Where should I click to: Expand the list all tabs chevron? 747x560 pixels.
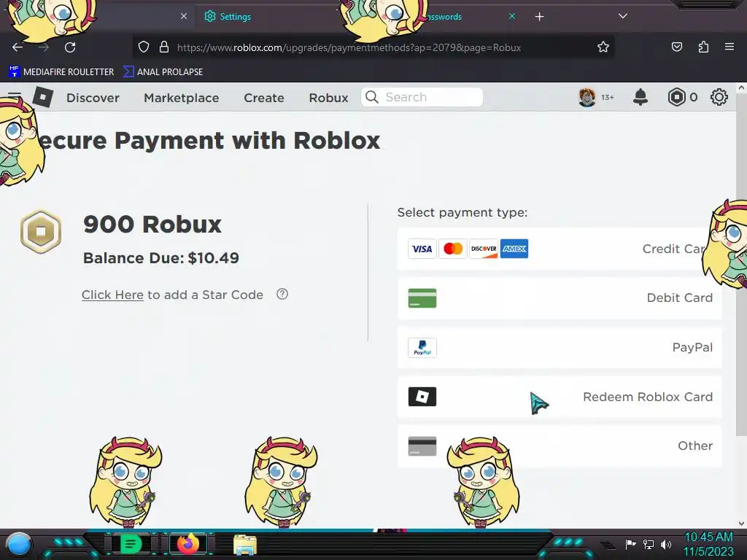[x=623, y=16]
